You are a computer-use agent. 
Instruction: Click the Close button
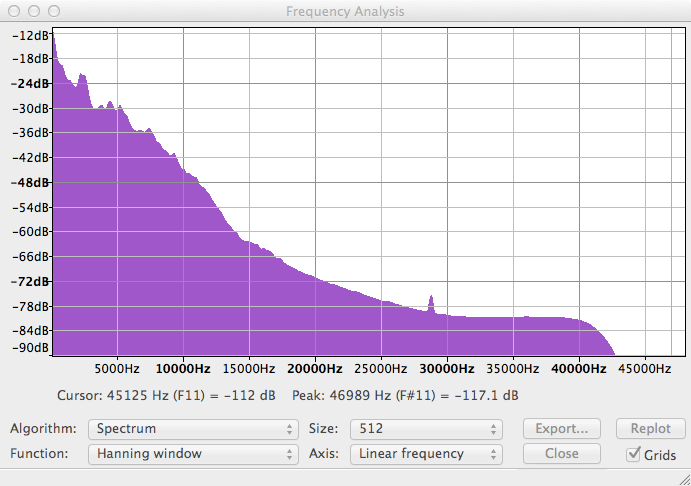561,453
